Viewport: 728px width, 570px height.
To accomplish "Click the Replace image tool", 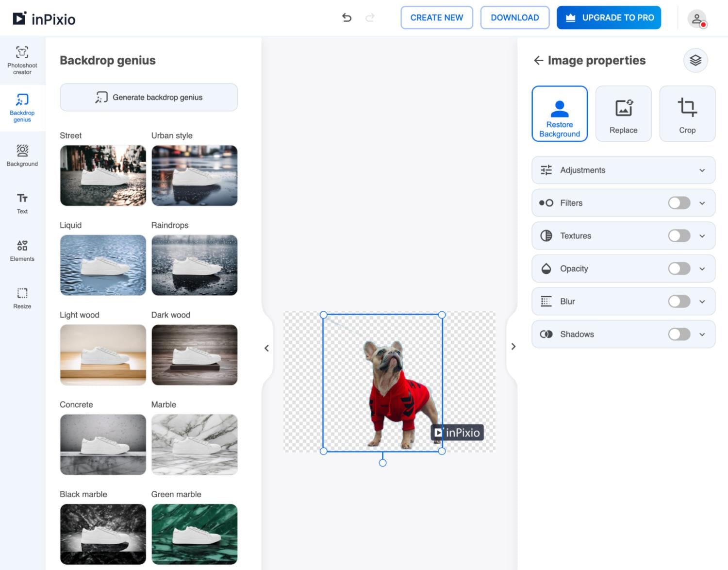I will tap(623, 114).
